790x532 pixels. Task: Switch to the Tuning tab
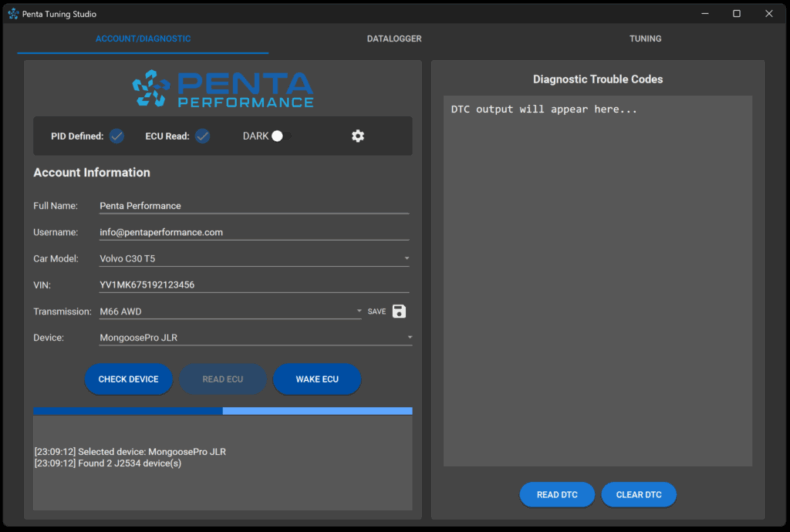pos(645,39)
